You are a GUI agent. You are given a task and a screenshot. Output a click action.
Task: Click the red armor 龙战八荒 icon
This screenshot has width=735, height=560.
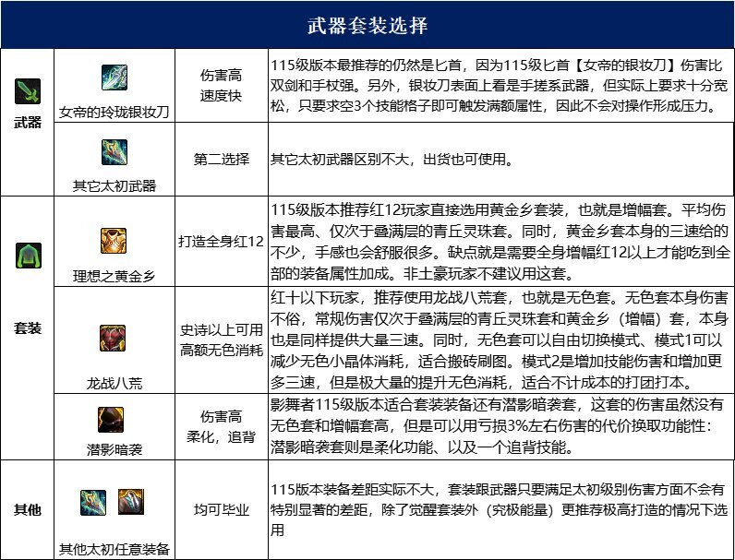113,338
